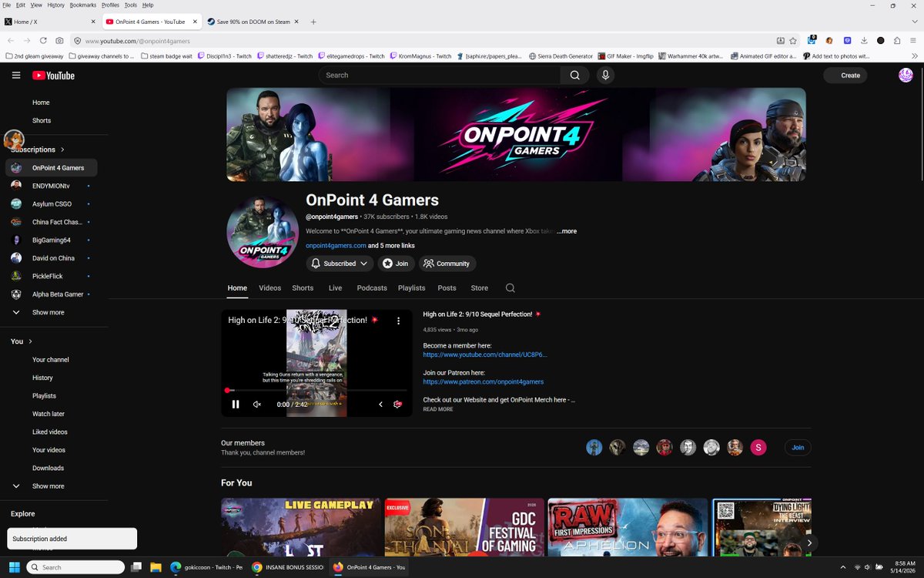This screenshot has width=924, height=578.
Task: Click the Create button
Action: pos(845,75)
